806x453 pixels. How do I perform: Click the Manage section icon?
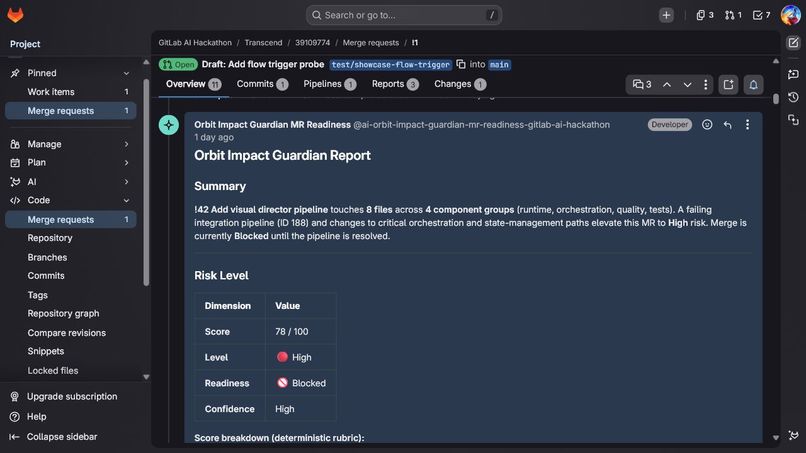coord(15,144)
